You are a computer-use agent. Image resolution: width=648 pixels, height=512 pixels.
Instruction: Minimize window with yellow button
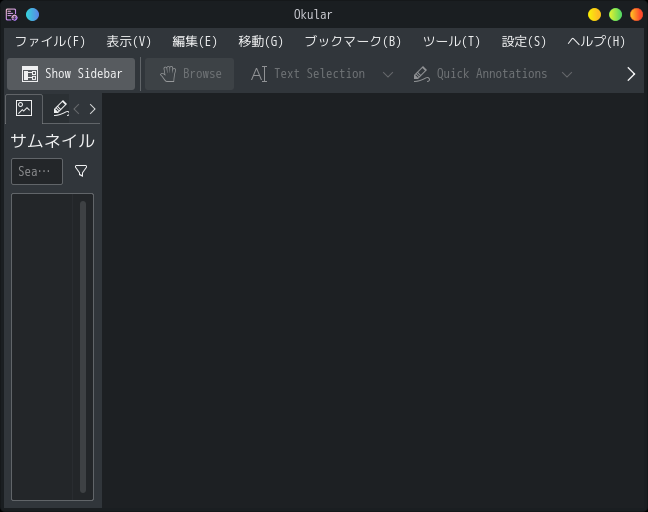tap(594, 14)
